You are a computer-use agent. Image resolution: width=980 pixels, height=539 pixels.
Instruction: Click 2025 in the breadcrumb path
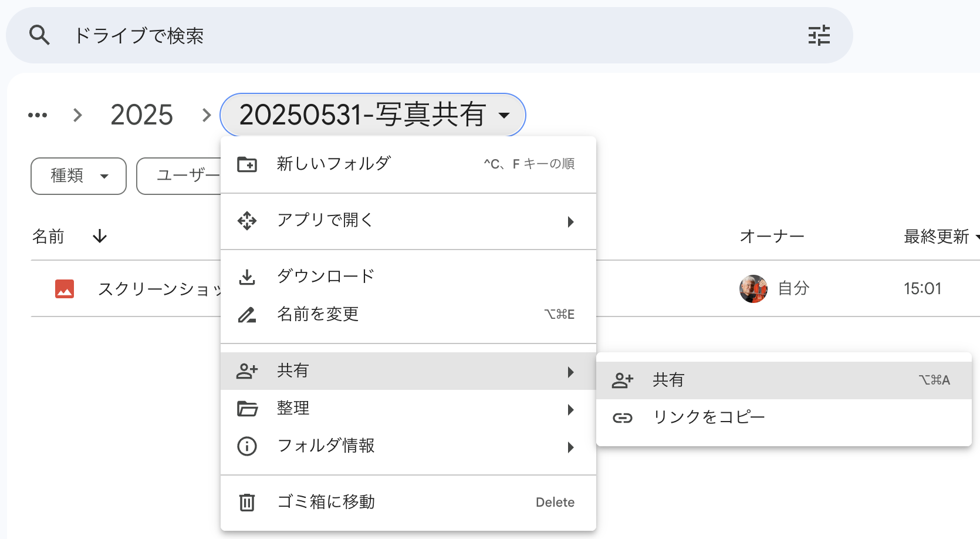point(141,115)
